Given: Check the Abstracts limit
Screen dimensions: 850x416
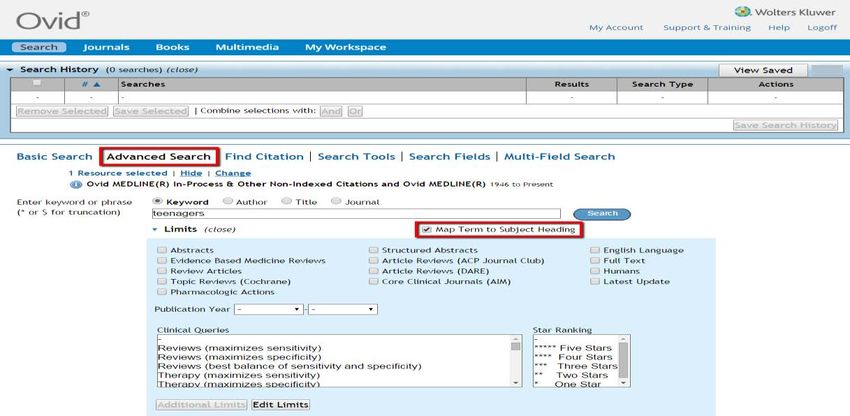Looking at the screenshot, I should [x=162, y=250].
